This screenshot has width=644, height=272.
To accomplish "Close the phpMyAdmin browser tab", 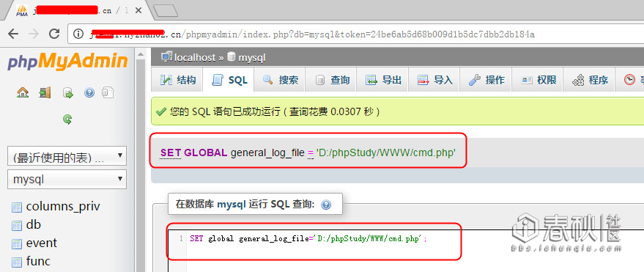I will [138, 11].
